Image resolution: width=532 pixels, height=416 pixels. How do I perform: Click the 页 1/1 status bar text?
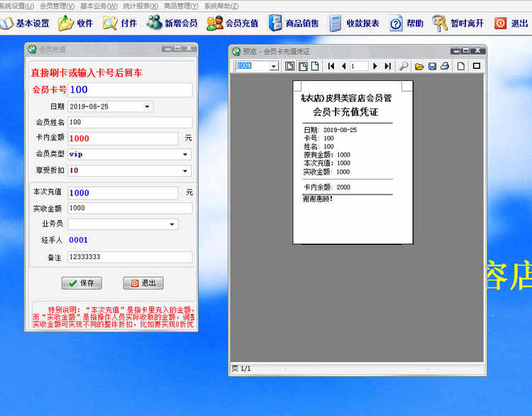(x=241, y=368)
